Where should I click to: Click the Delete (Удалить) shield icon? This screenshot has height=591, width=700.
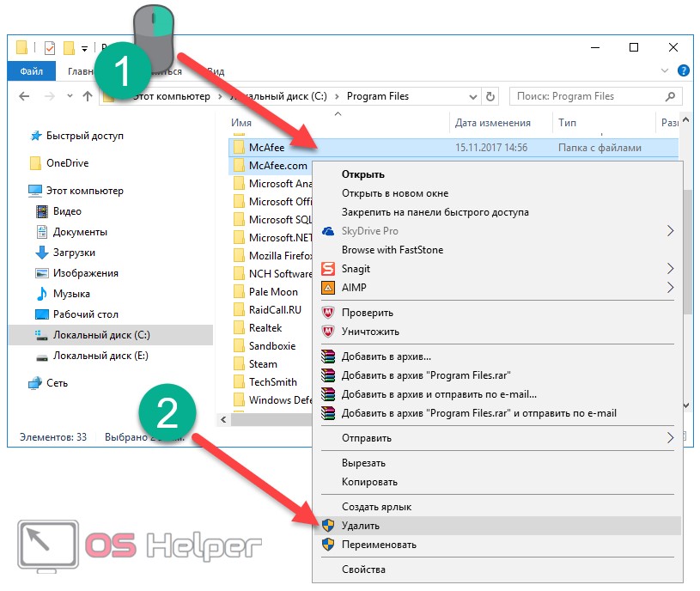[x=328, y=526]
